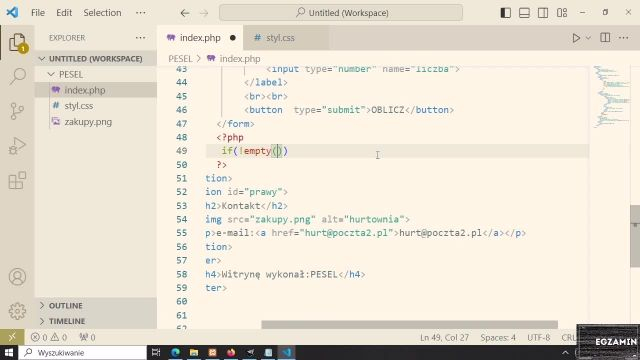This screenshot has height=360, width=640.
Task: Open Microsoft Edge from the taskbar
Action: 176,353
